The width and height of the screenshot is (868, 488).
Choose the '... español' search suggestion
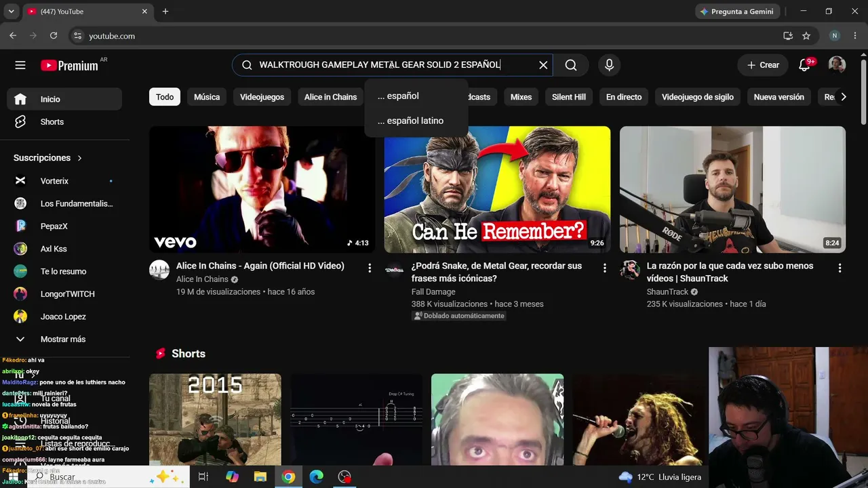(x=416, y=96)
